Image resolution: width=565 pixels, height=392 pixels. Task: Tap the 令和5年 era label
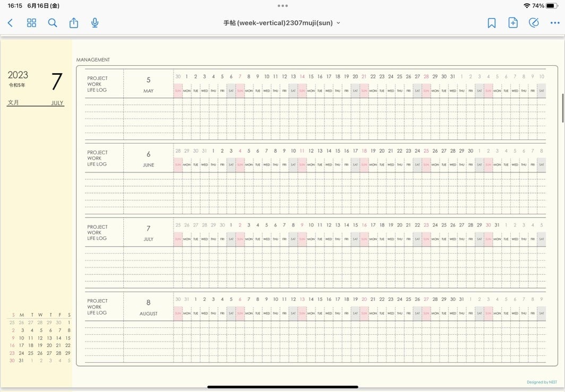pyautogui.click(x=17, y=85)
